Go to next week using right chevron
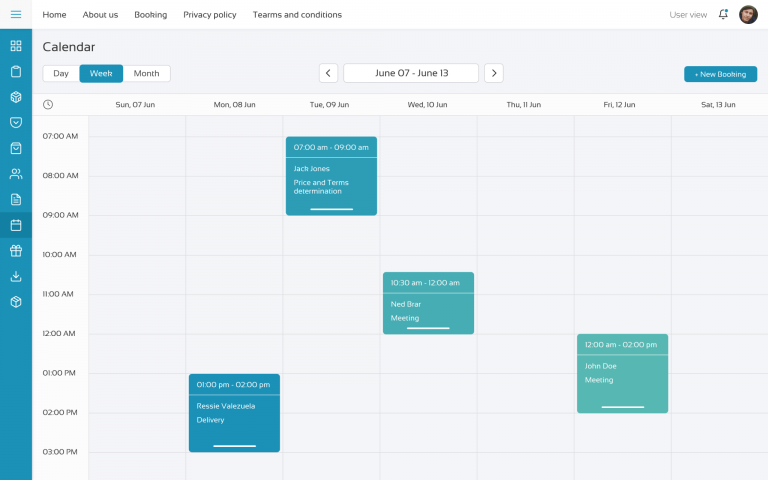 pyautogui.click(x=493, y=73)
